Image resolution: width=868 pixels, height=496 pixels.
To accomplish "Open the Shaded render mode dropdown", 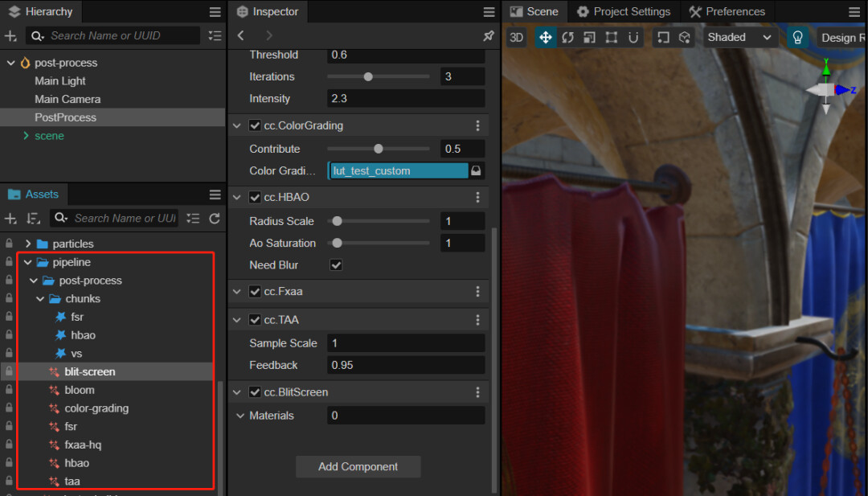I will [x=739, y=38].
